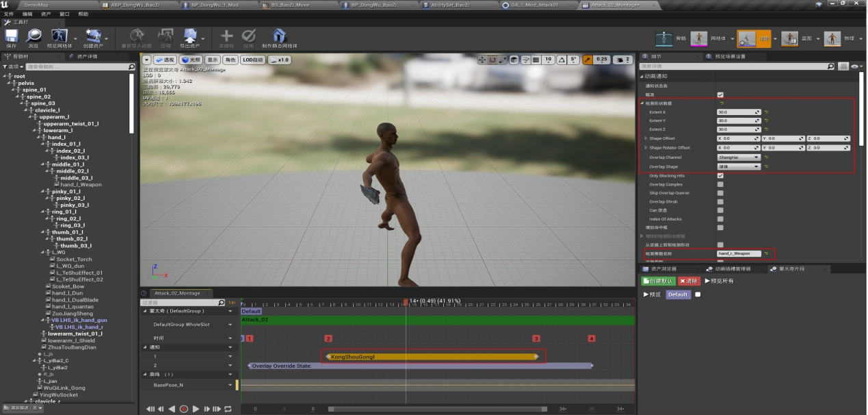The width and height of the screenshot is (868, 415).
Task: Open the 文件 (File) menu
Action: (x=8, y=14)
